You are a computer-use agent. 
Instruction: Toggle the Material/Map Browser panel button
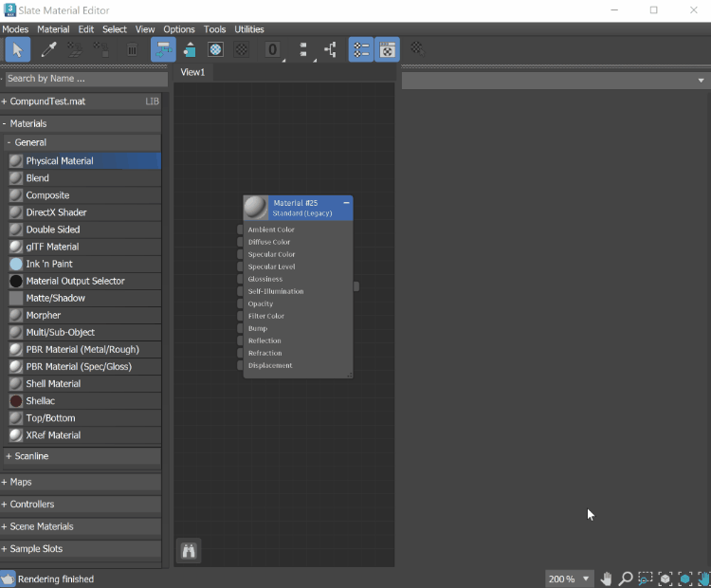click(361, 49)
